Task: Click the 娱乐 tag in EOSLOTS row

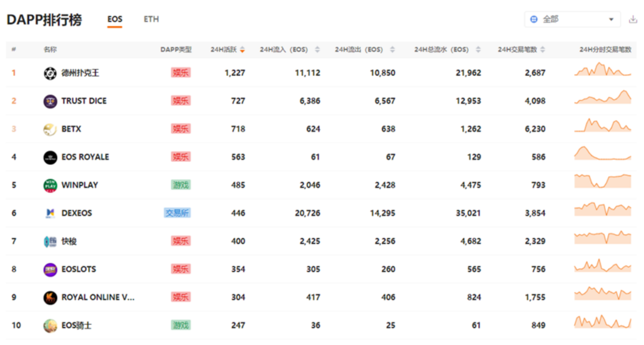Action: [181, 269]
